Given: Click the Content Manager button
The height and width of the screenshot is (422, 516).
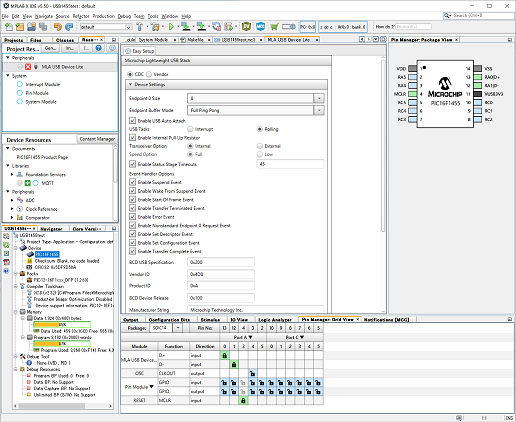Looking at the screenshot, I should [97, 139].
